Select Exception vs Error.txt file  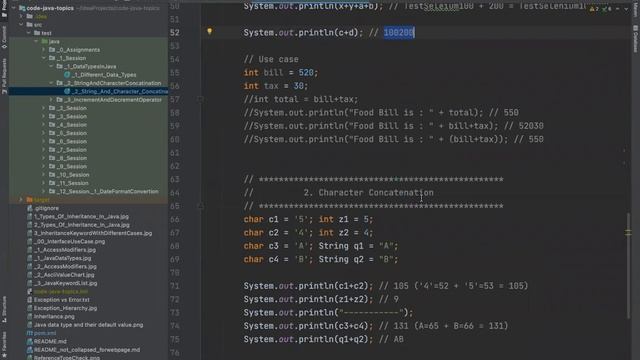pos(58,300)
